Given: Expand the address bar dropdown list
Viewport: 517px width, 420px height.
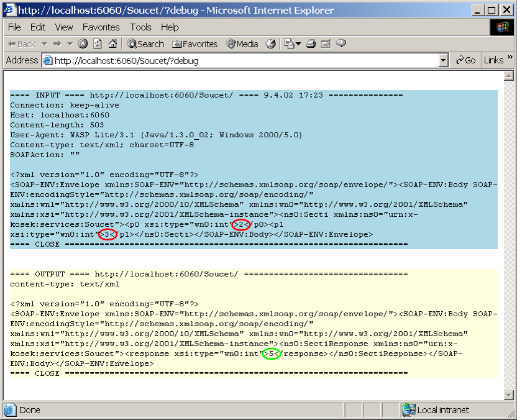Looking at the screenshot, I should click(x=444, y=61).
